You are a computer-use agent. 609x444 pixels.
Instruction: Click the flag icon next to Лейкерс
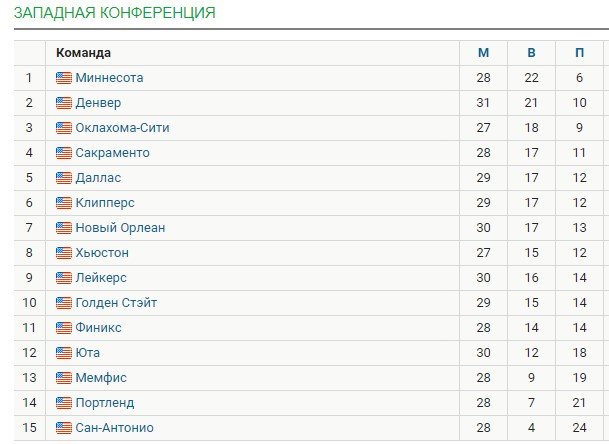(x=64, y=278)
